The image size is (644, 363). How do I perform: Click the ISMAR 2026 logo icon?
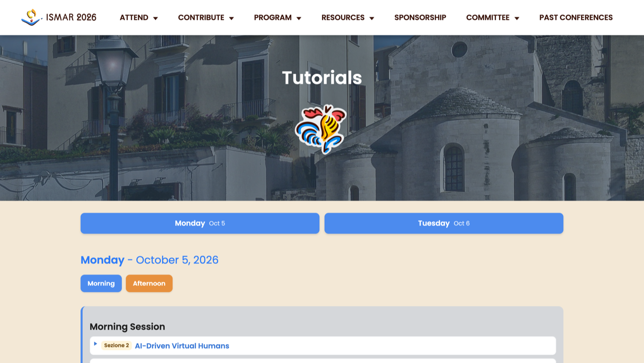pyautogui.click(x=32, y=17)
